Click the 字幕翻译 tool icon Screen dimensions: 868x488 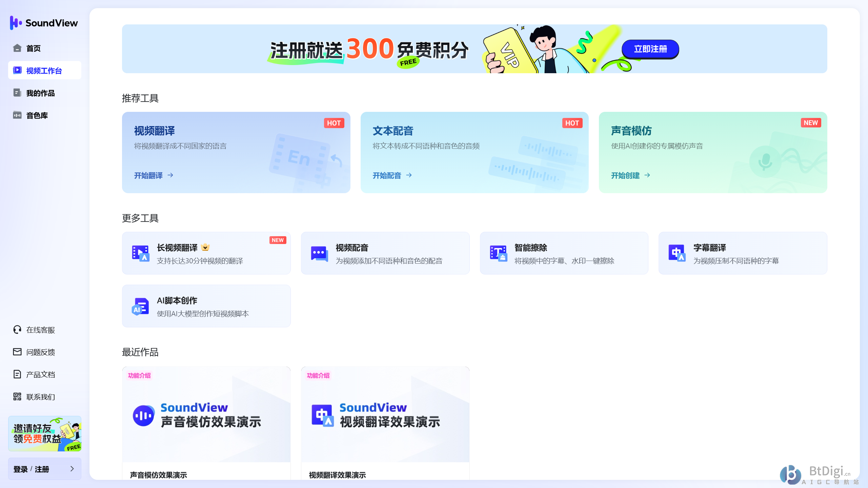[x=677, y=253]
